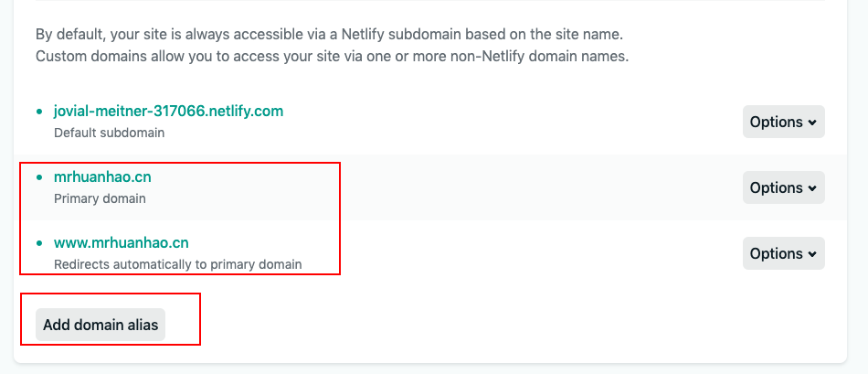The width and height of the screenshot is (868, 374).
Task: Click the bullet beside jovial-meitner-317066.netlify.com
Action: [x=39, y=112]
